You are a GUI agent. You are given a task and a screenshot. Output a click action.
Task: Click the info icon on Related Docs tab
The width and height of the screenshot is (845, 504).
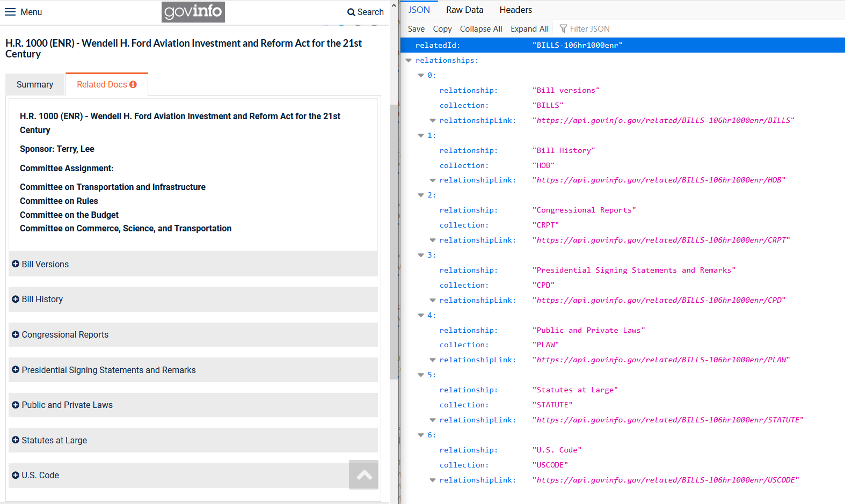[x=133, y=84]
